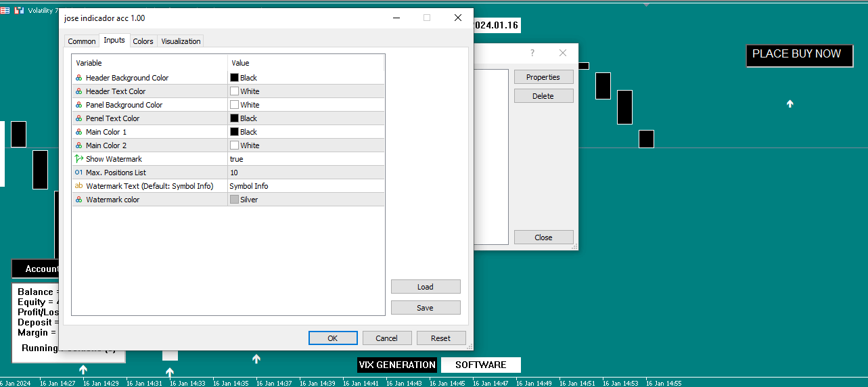Click the color icon beside Panel Background Color
The image size is (868, 387).
pyautogui.click(x=79, y=105)
